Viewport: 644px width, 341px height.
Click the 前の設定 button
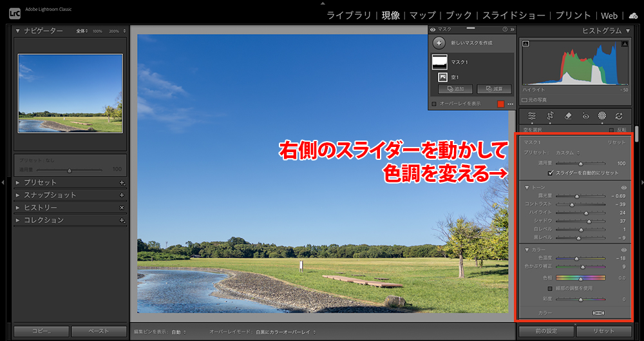tap(547, 331)
